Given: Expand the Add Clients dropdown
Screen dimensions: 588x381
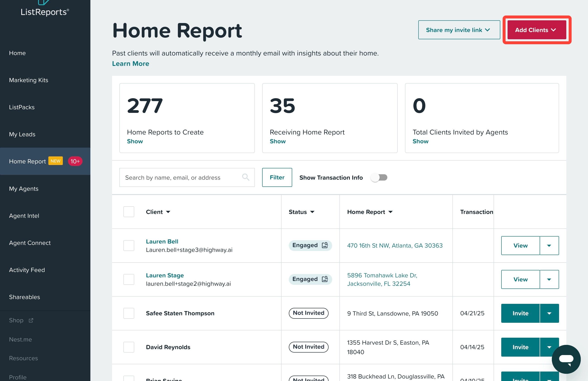Looking at the screenshot, I should (537, 30).
